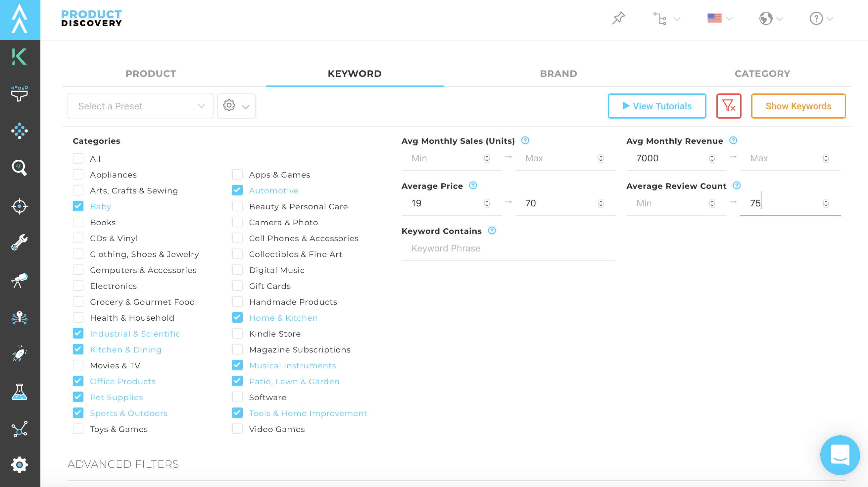The height and width of the screenshot is (487, 868).
Task: Uncheck the Automotive category
Action: pyautogui.click(x=237, y=190)
